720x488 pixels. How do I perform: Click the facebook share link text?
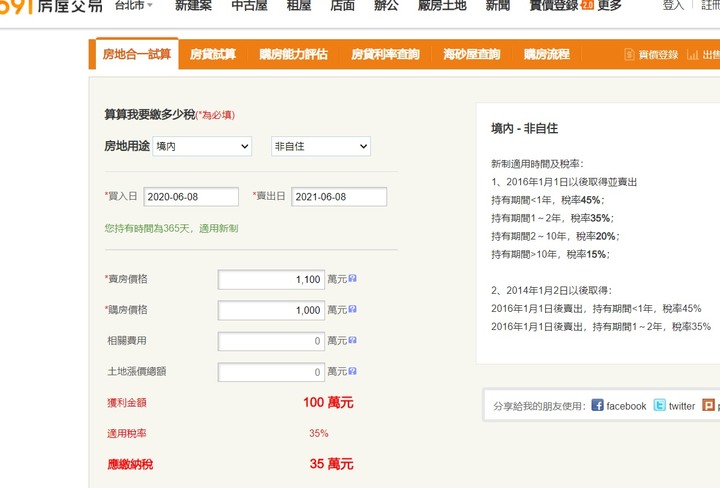pyautogui.click(x=626, y=406)
